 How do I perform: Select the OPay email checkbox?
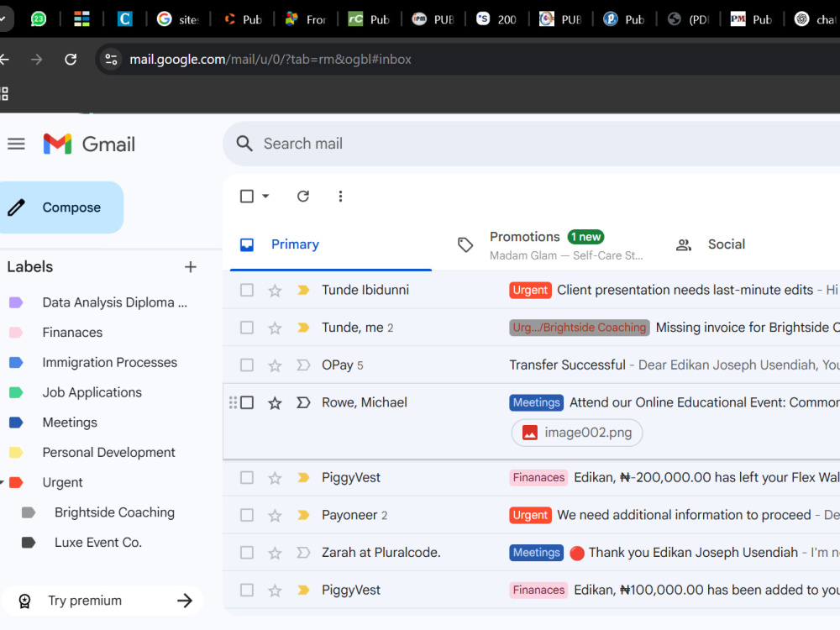pyautogui.click(x=247, y=365)
